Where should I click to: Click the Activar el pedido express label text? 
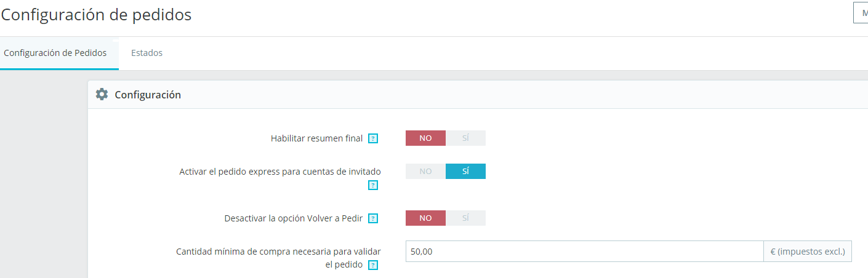tap(279, 172)
